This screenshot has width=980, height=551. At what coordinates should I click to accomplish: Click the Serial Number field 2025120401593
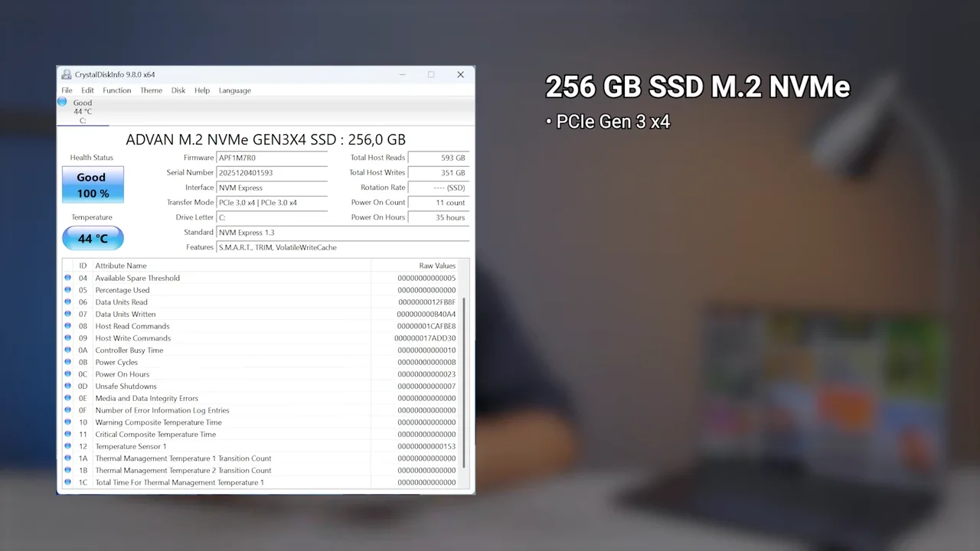pos(272,173)
